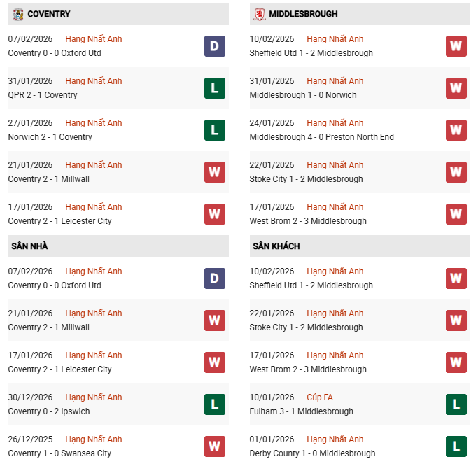Click the W badge for Coventry 1-0 Swansea City
This screenshot has width=476, height=466.
pos(215,446)
